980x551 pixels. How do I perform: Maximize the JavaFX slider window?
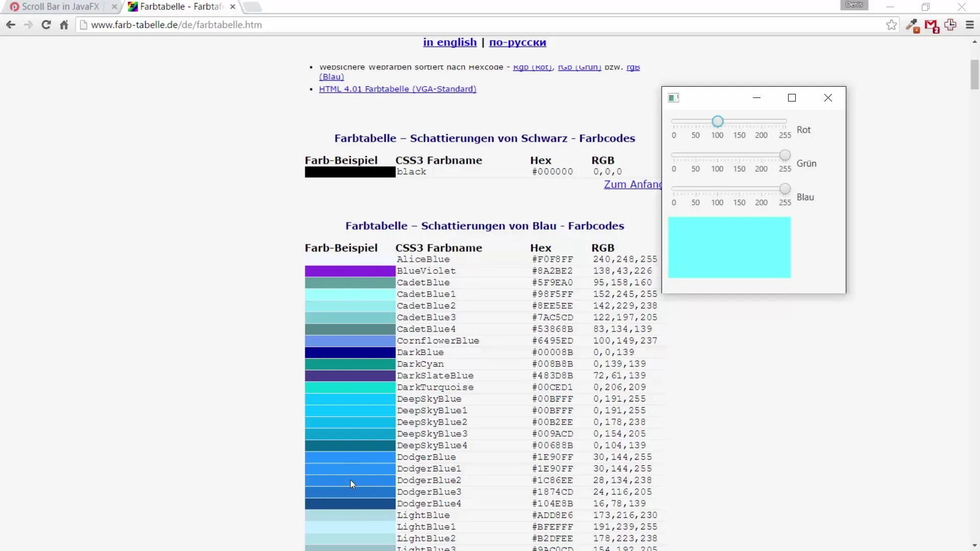pyautogui.click(x=792, y=97)
